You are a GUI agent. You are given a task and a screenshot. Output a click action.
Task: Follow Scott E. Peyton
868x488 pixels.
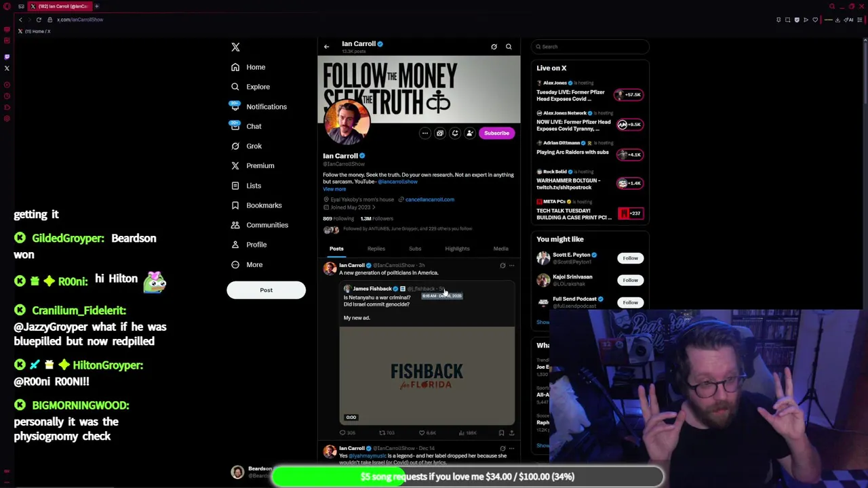[631, 258]
